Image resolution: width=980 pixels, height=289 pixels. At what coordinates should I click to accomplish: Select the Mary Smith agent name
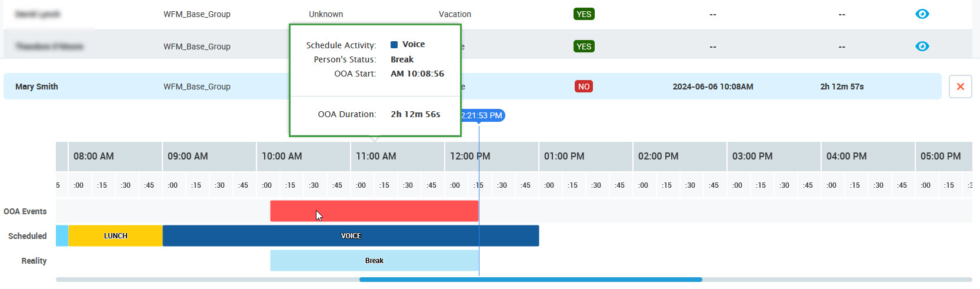36,87
